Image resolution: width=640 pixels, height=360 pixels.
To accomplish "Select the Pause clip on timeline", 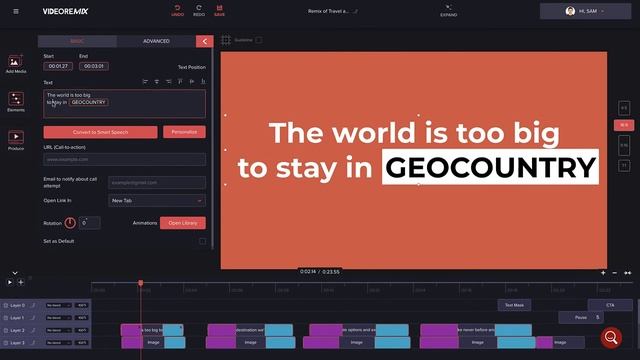I will 581,317.
